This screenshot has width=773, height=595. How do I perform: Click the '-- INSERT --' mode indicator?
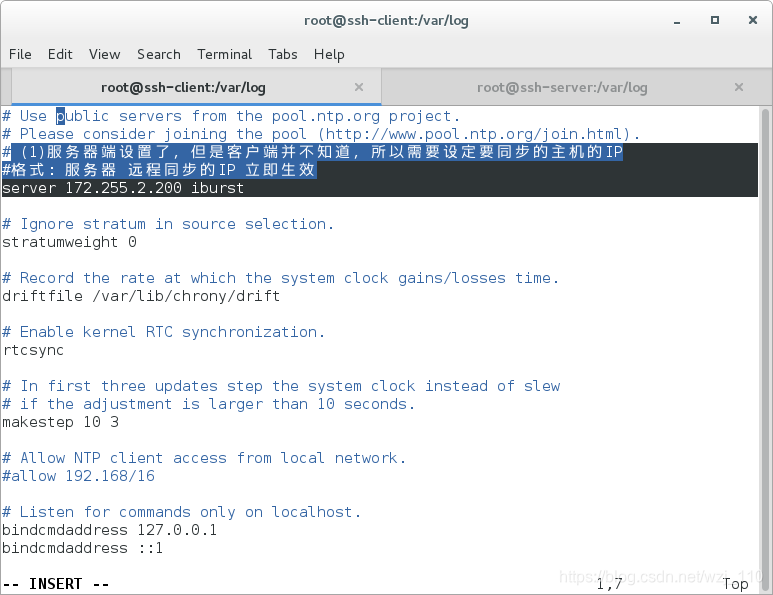pyautogui.click(x=56, y=584)
